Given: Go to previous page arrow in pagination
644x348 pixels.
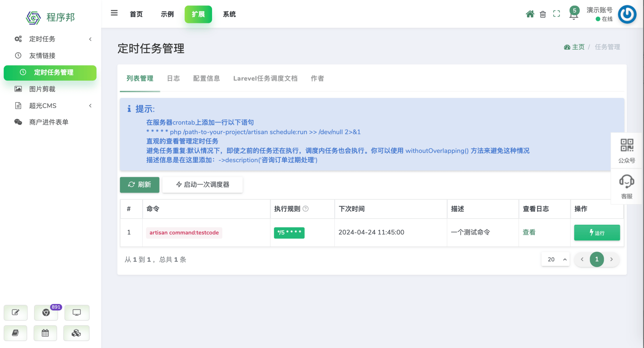Looking at the screenshot, I should pos(582,260).
